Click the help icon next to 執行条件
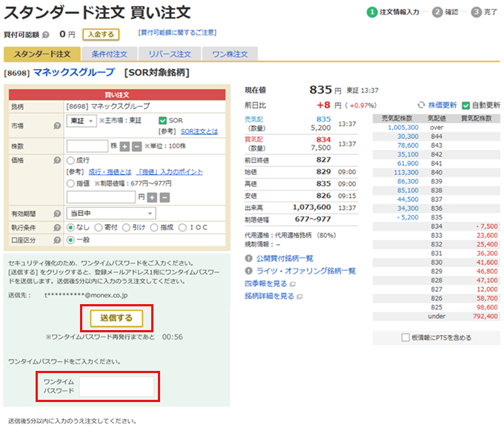Screen dimensions: 504x428 coord(57,228)
